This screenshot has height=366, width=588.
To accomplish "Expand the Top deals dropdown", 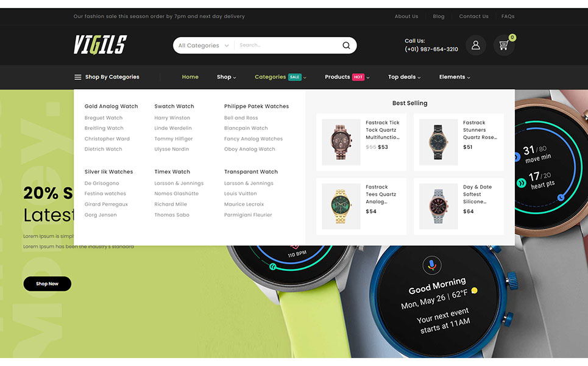I will (404, 77).
